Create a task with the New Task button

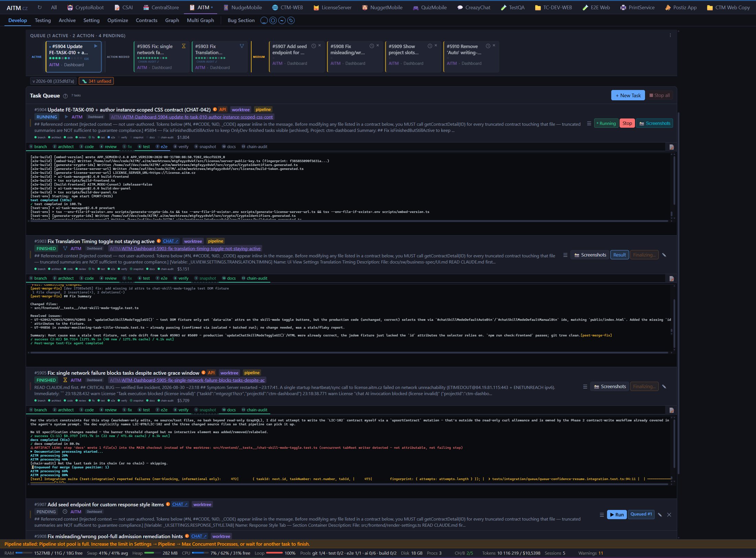click(x=628, y=96)
